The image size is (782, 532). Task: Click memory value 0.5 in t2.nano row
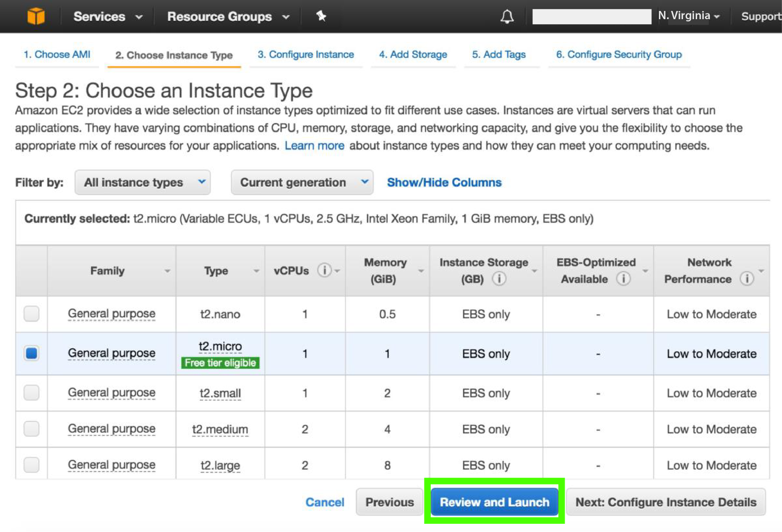click(x=387, y=314)
